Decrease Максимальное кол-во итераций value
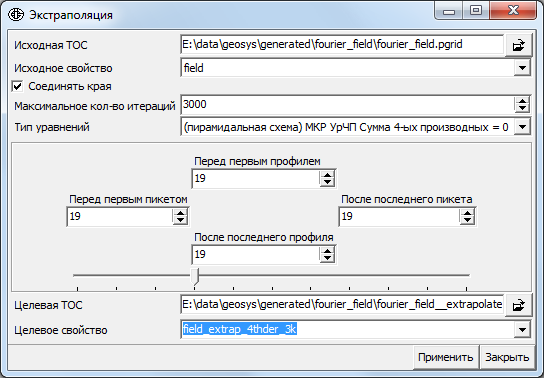This screenshot has width=544, height=378. tap(522, 108)
